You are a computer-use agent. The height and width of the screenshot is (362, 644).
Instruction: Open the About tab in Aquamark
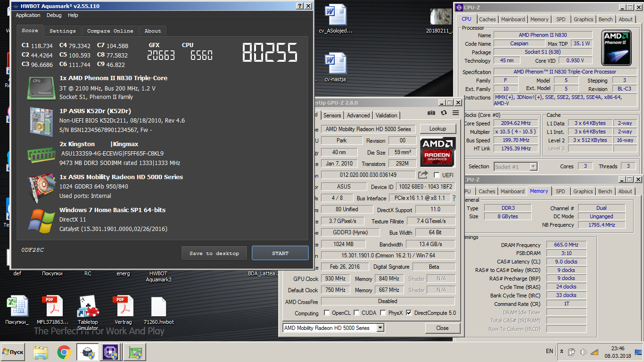coord(153,31)
